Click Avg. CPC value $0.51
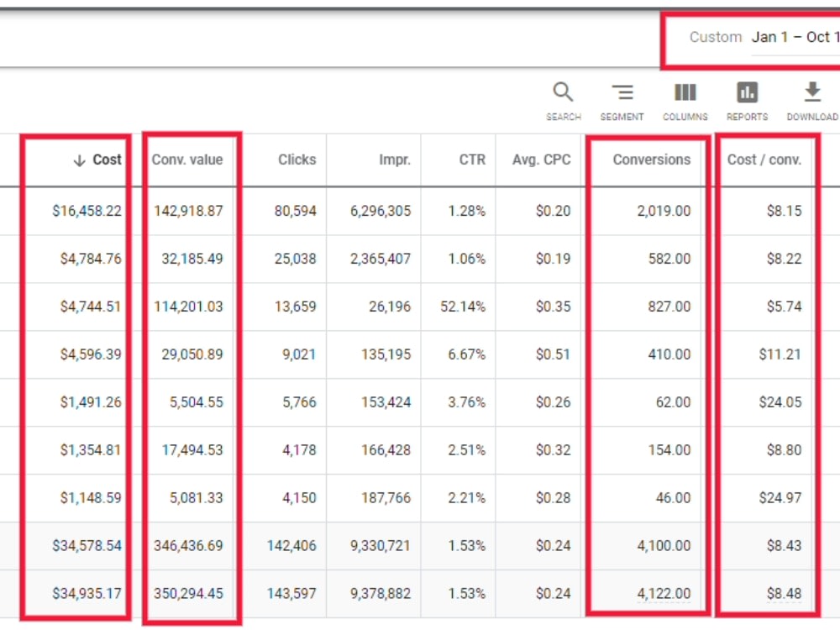Viewport: 840px width, 630px height. click(x=553, y=354)
